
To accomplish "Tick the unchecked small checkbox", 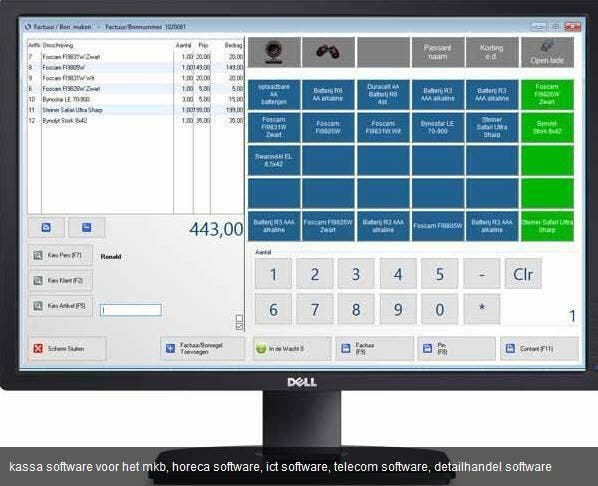I will coord(239,318).
